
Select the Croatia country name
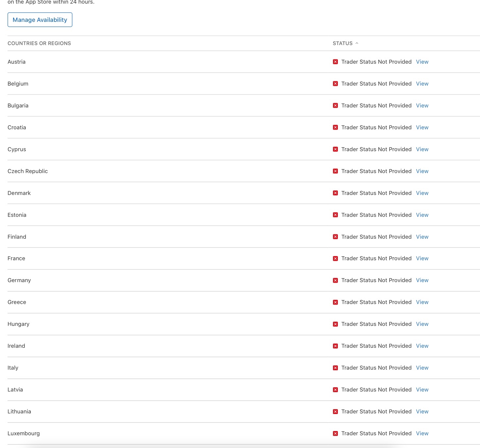click(17, 127)
